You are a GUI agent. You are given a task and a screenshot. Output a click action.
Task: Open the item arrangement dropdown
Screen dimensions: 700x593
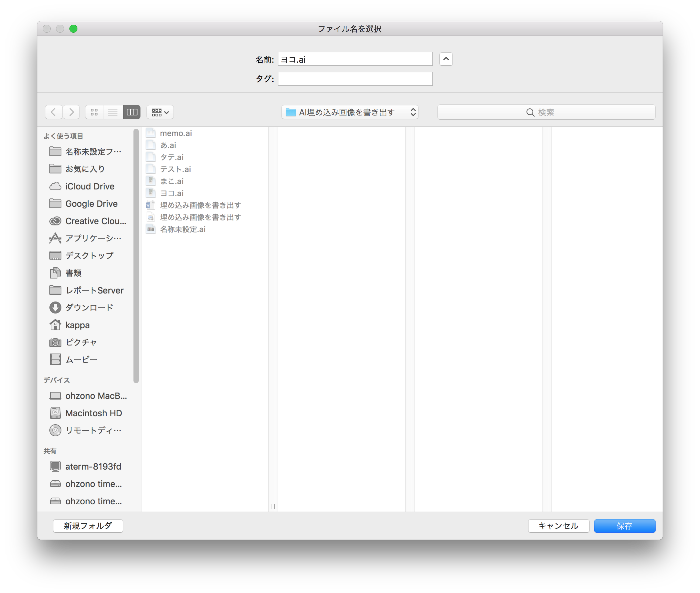[x=160, y=112]
